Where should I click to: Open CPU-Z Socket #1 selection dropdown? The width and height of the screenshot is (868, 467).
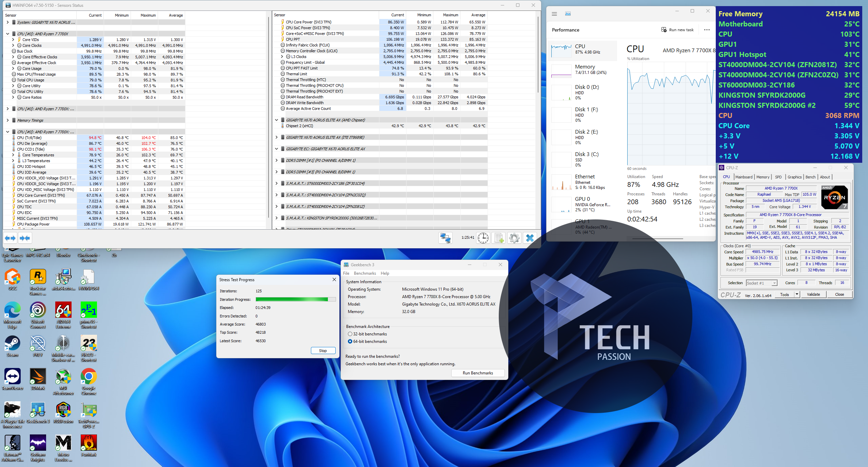point(762,283)
